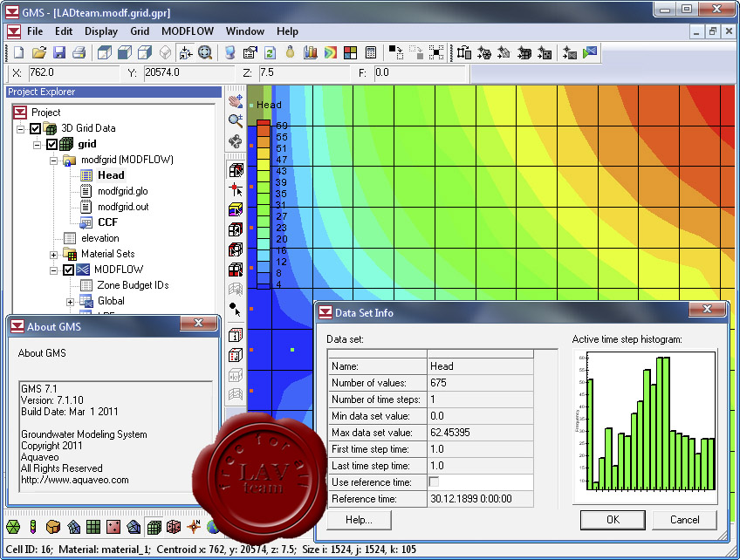Toggle the 3D Grid Data checkbox

[x=36, y=128]
